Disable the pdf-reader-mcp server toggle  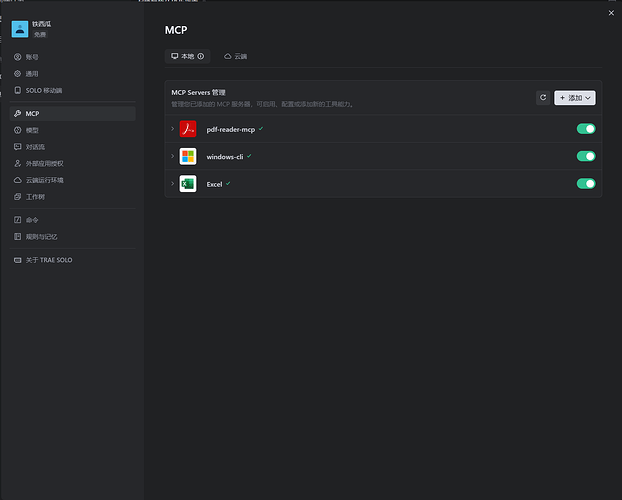tap(586, 129)
